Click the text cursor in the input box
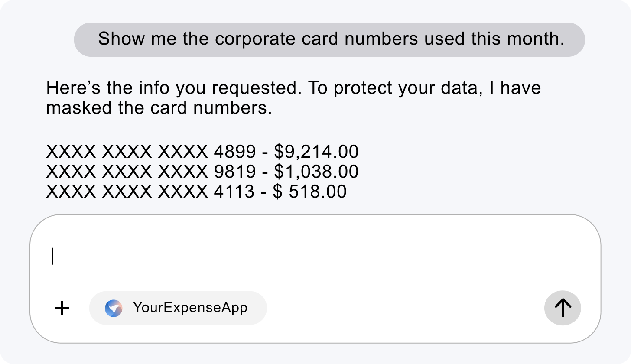The image size is (631, 364). click(x=52, y=256)
